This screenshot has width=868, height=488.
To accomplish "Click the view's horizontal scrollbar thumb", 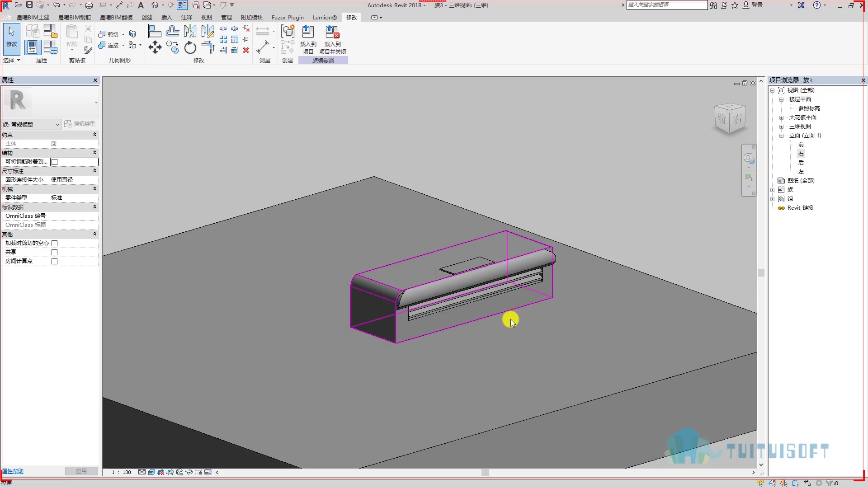I will pyautogui.click(x=485, y=472).
